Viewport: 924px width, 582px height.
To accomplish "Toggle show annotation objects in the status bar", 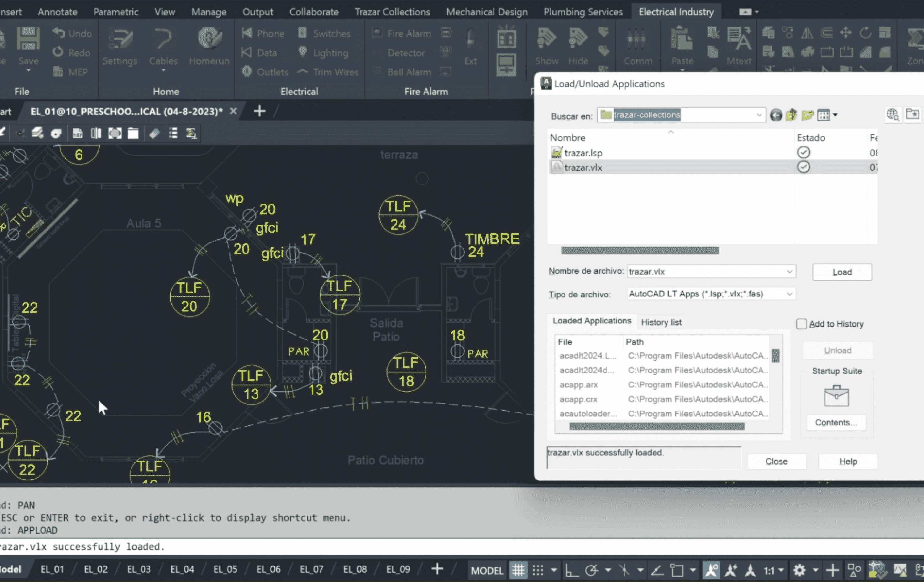I will (711, 570).
